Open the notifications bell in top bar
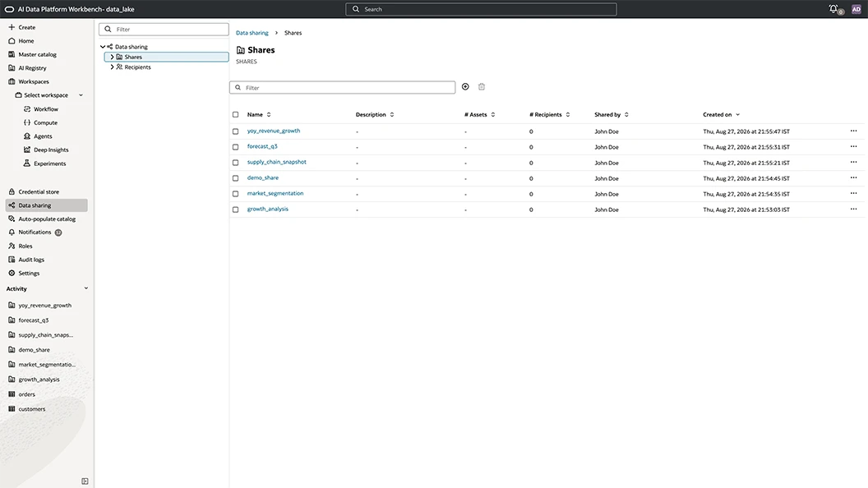The image size is (868, 488). (x=833, y=9)
